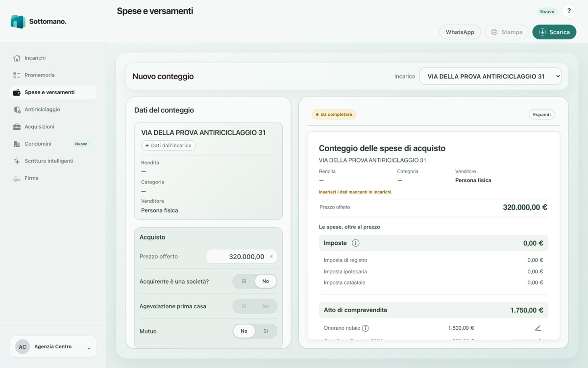Edit the Onorario notaio amount with the pencil
Image resolution: width=588 pixels, height=368 pixels.
538,328
